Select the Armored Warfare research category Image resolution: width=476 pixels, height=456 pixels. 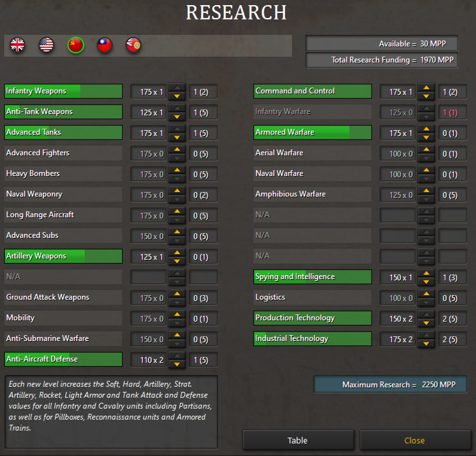coord(312,132)
